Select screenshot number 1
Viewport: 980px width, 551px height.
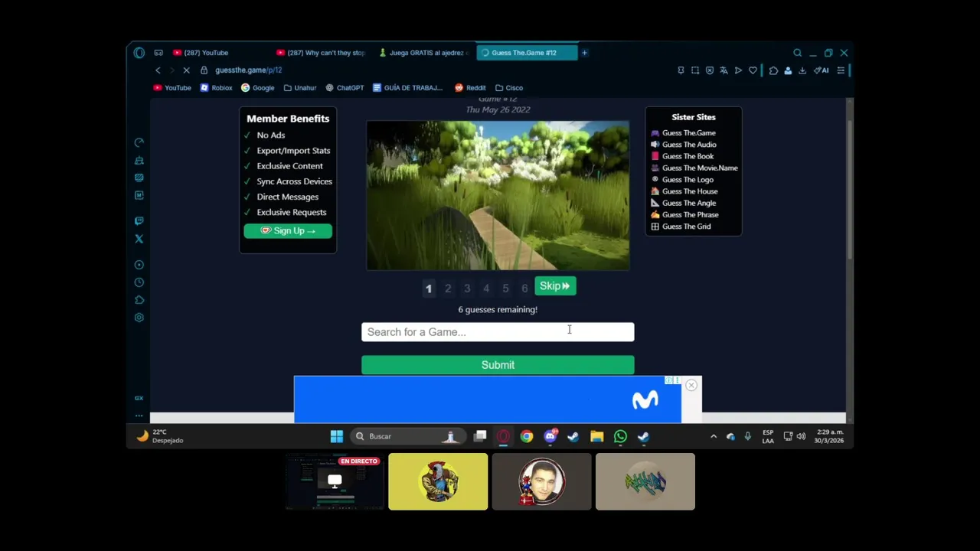point(429,289)
